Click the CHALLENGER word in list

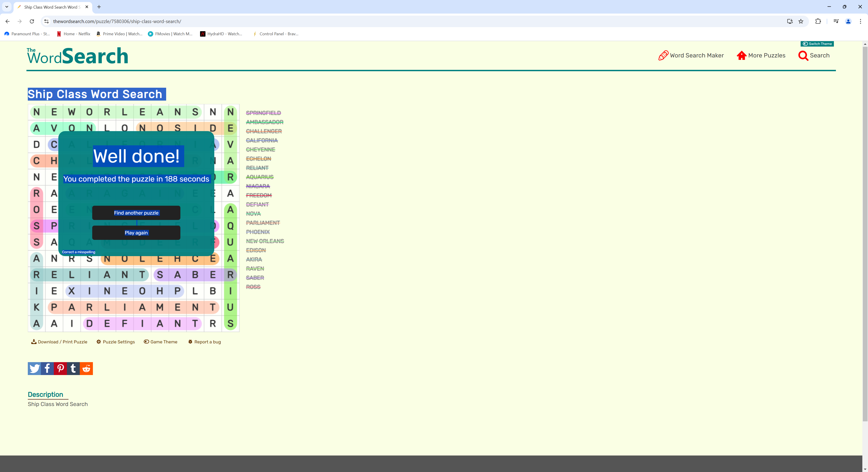(x=264, y=131)
